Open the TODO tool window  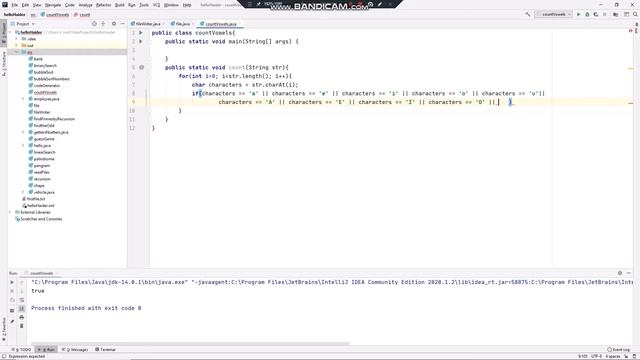coord(21,350)
